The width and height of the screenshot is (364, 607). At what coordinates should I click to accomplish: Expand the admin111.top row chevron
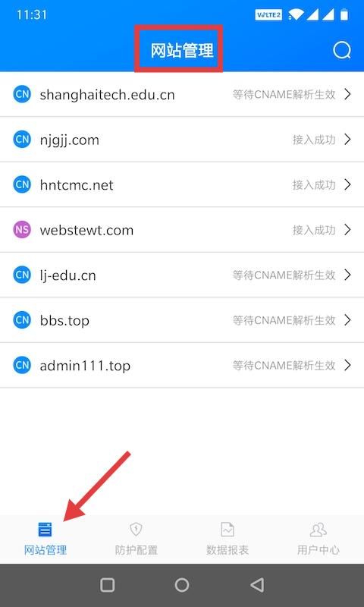click(x=347, y=366)
